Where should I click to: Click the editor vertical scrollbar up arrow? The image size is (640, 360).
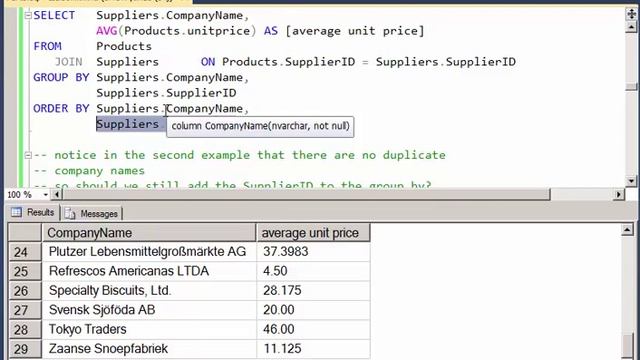coord(631,28)
